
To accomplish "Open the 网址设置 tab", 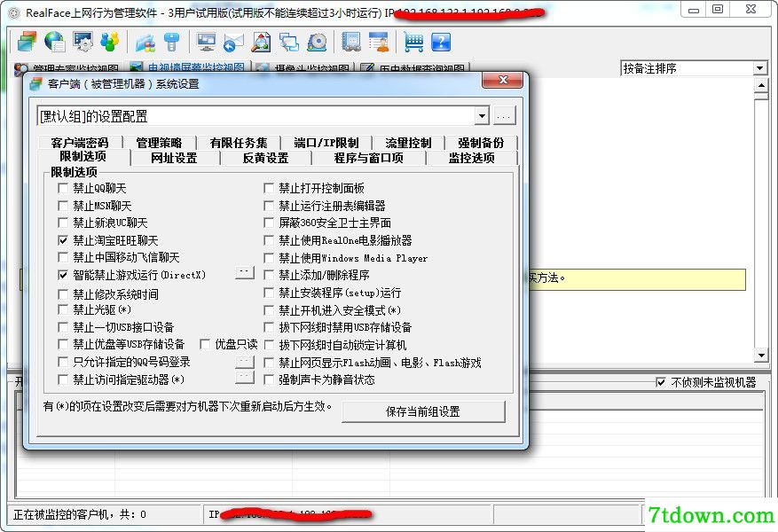I will click(x=174, y=158).
